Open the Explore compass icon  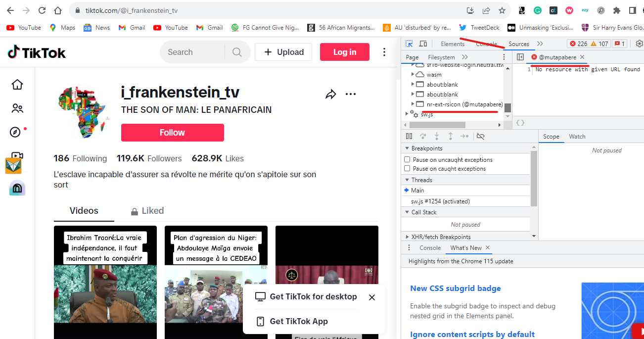(x=16, y=132)
